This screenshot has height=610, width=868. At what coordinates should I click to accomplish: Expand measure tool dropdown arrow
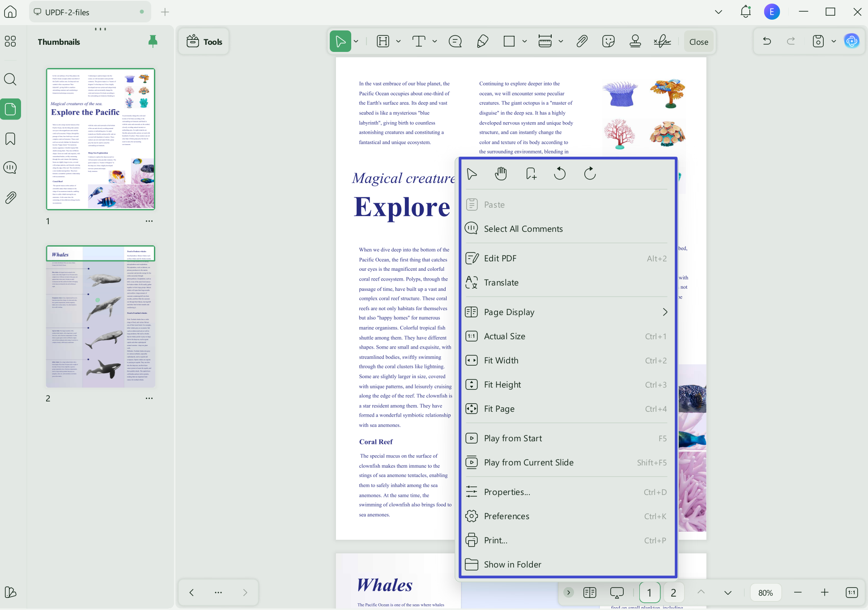coord(561,42)
